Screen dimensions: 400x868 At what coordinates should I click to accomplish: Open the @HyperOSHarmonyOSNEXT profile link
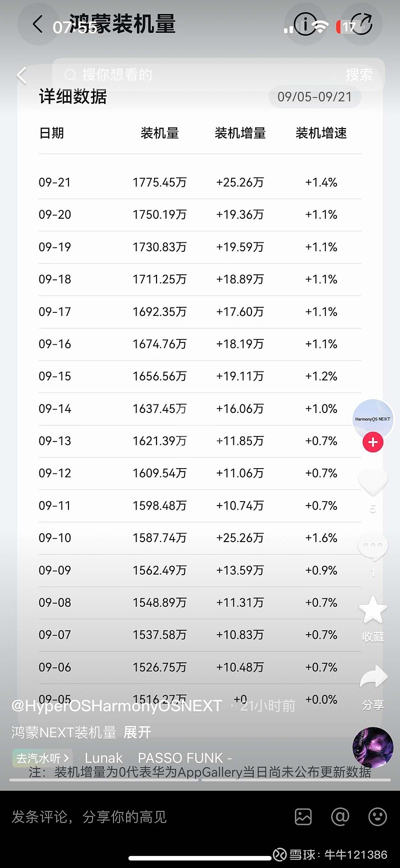116,706
